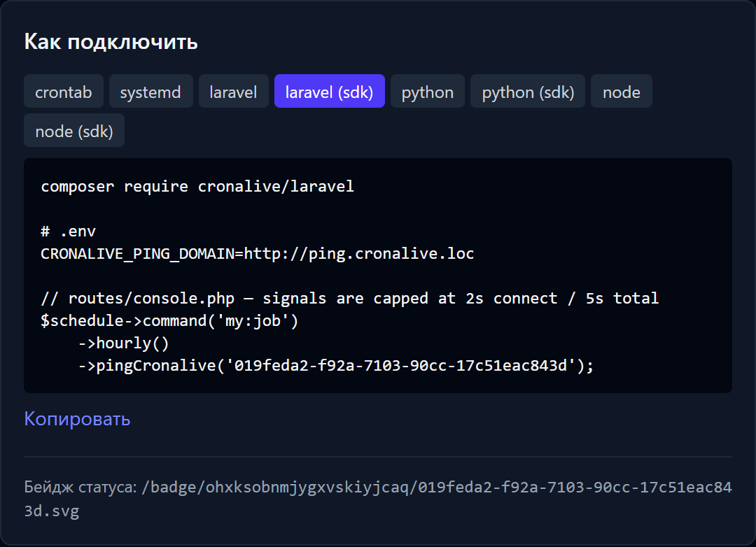This screenshot has width=756, height=547.
Task: Open the systemd tab
Action: pos(150,91)
